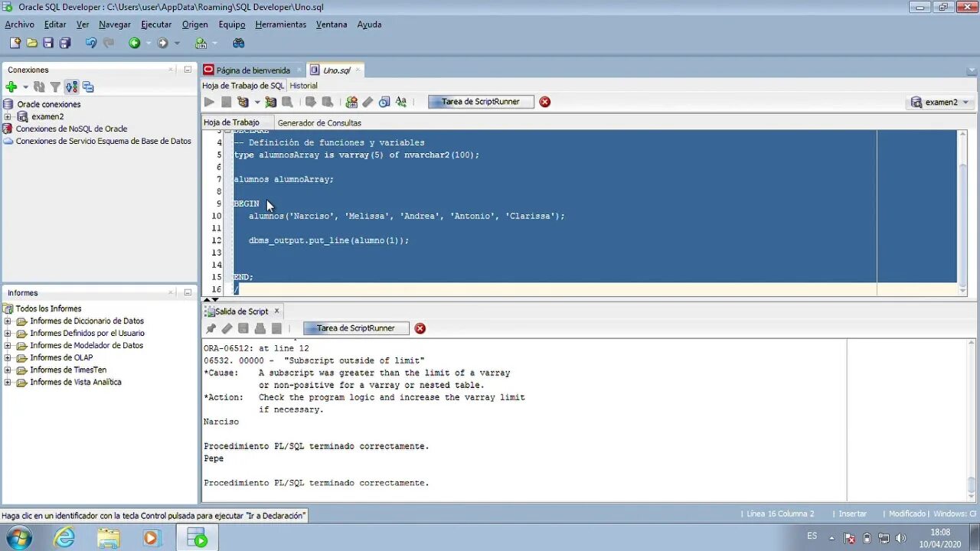The height and width of the screenshot is (551, 980).
Task: Expand Informes de Diccionario de Datos
Action: click(8, 321)
